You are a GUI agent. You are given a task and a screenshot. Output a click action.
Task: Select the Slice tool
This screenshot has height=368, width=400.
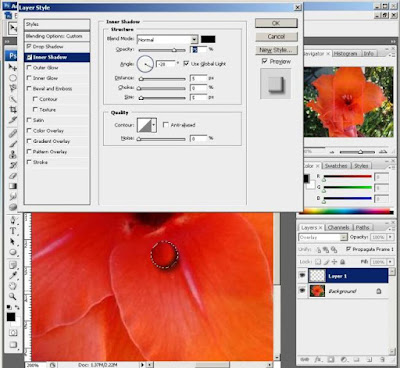click(x=13, y=120)
